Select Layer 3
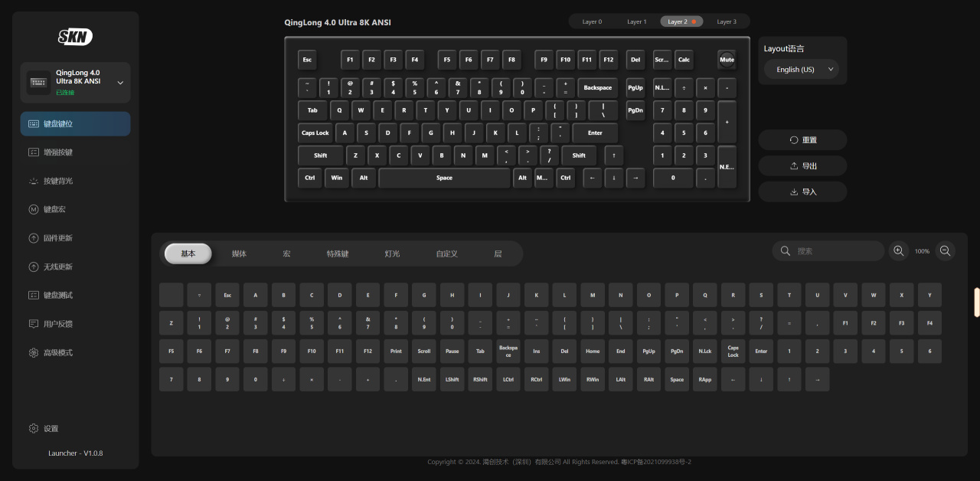 727,21
